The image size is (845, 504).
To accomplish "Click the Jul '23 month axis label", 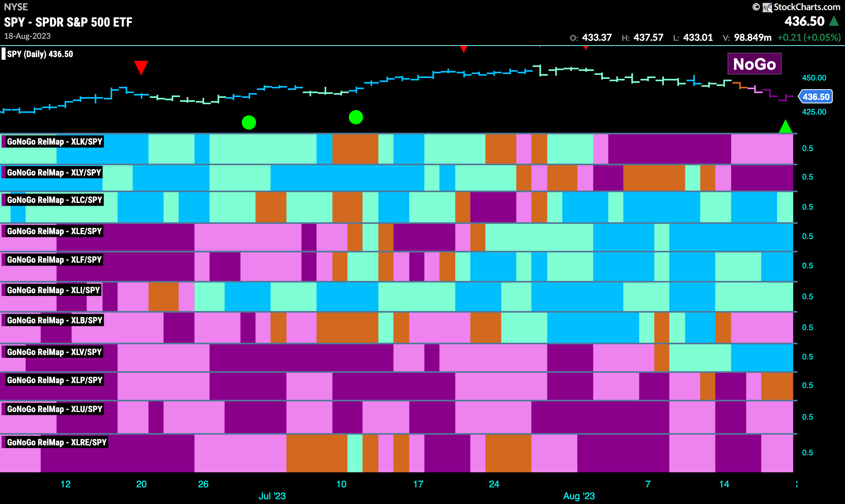I will [x=272, y=496].
